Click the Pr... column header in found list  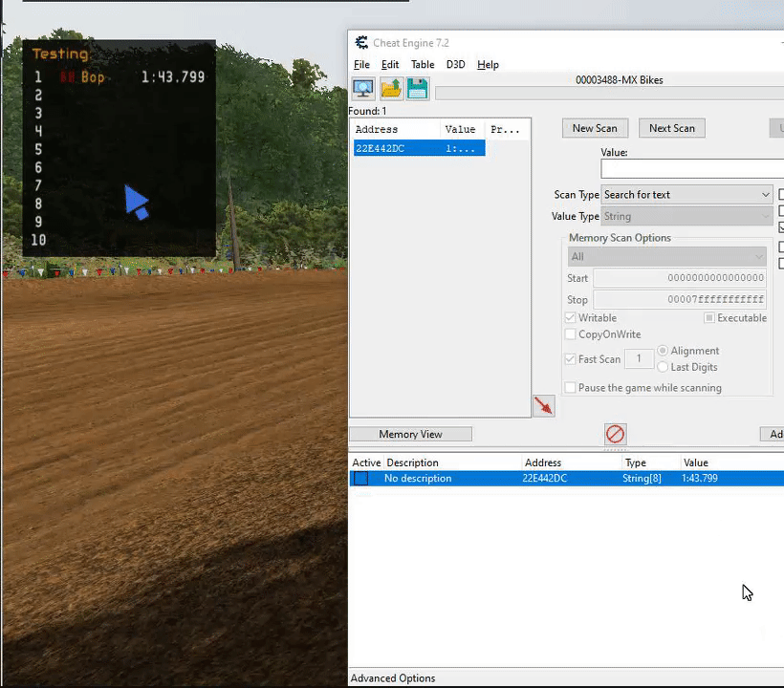click(507, 129)
